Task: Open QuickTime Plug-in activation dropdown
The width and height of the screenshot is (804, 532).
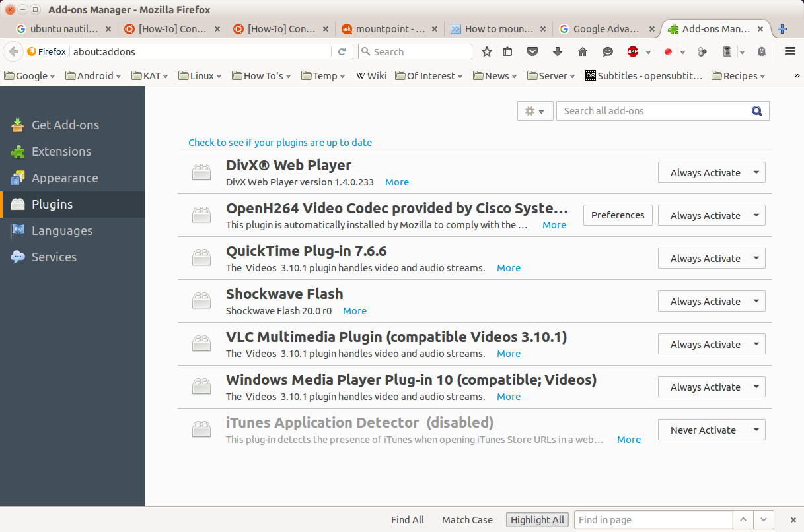Action: pos(712,258)
